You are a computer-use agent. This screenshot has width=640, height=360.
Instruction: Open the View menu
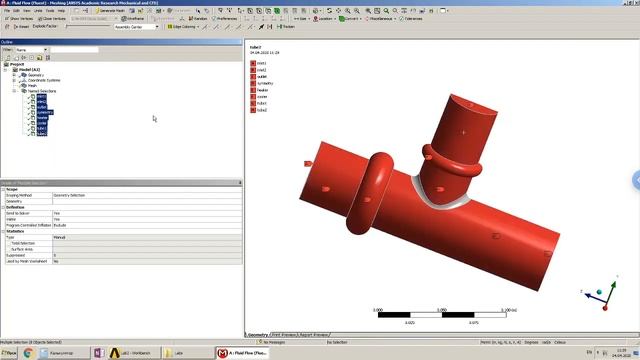point(27,11)
